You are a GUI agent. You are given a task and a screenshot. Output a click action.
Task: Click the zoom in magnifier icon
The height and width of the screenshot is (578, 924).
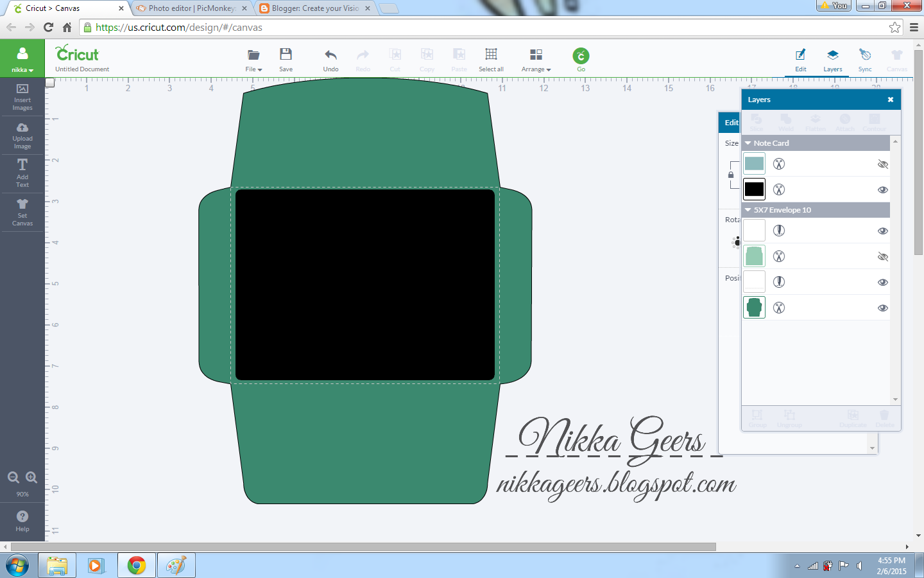click(31, 477)
